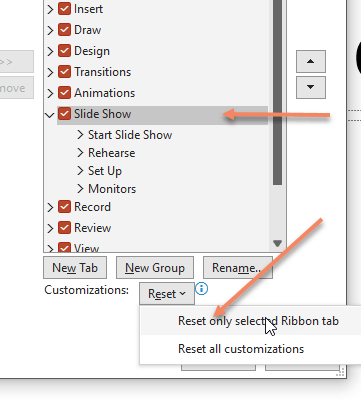Select the Animations label in list

pyautogui.click(x=104, y=93)
